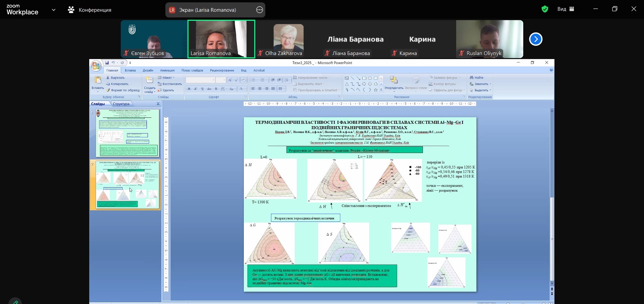The width and height of the screenshot is (644, 304).
Task: Click the Вид view button in Zoom
Action: [x=566, y=9]
